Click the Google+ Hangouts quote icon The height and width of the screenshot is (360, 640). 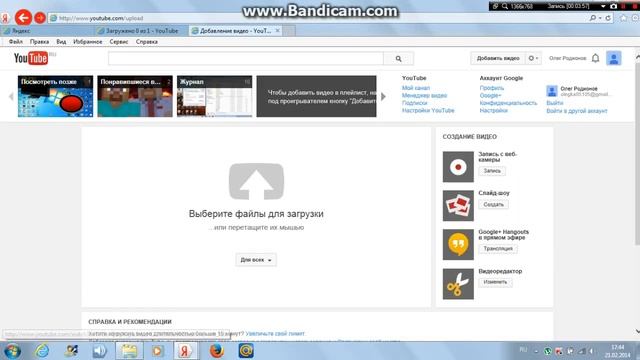click(458, 244)
